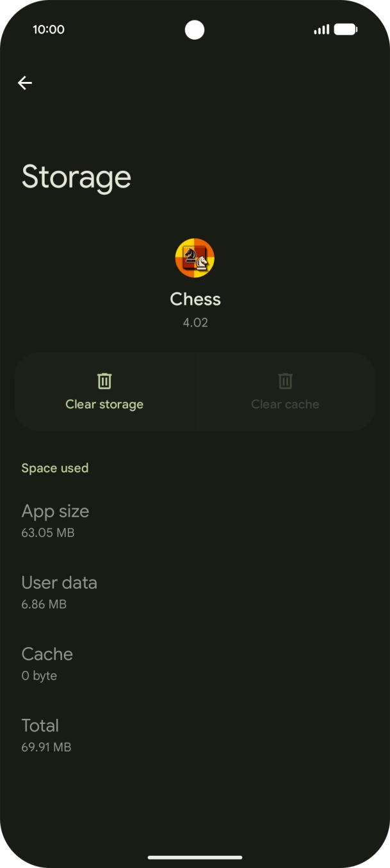Viewport: 390px width, 868px height.
Task: Tap the trash icon above Clear storage
Action: [104, 381]
